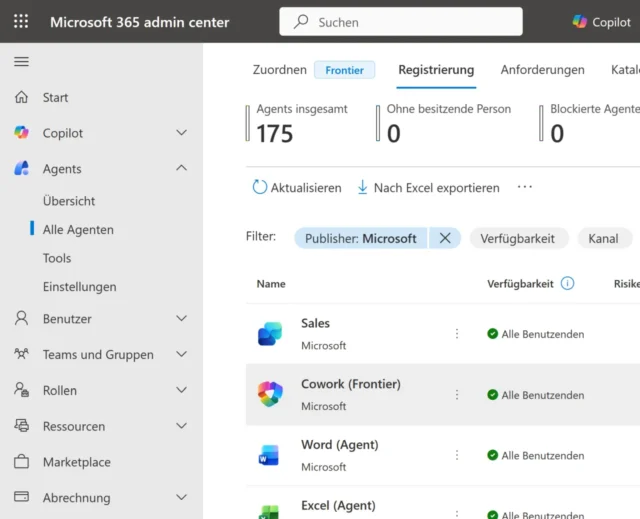The image size is (640, 519).
Task: Open more options for Cowork (Frontier) row
Action: pyautogui.click(x=457, y=395)
